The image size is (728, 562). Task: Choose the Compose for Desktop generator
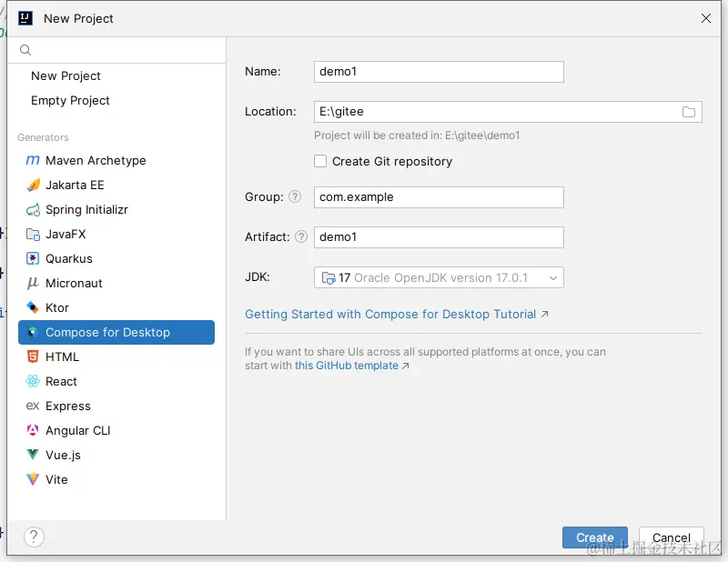[x=116, y=332]
